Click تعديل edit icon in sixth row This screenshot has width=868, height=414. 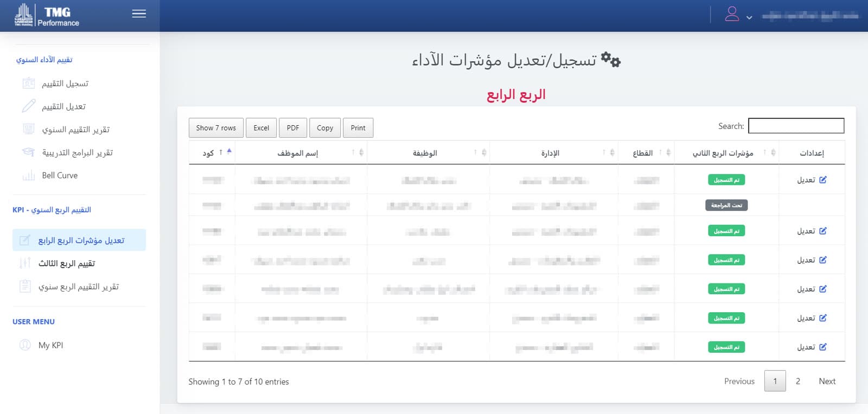point(823,318)
